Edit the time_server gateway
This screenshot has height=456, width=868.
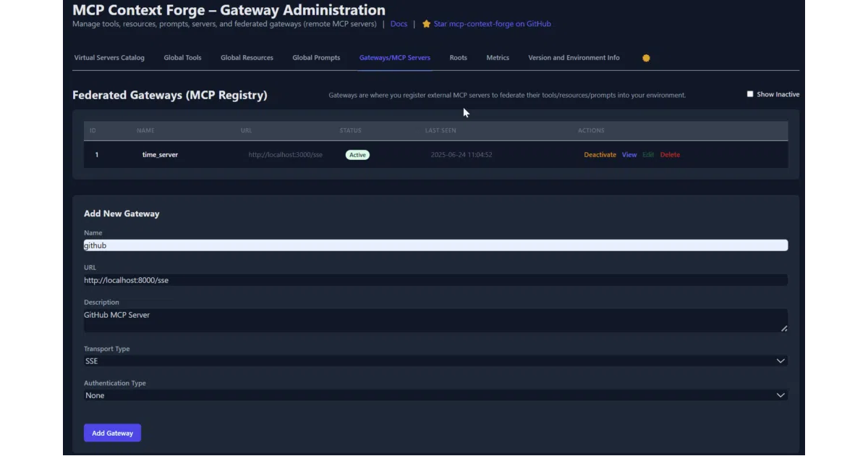pyautogui.click(x=648, y=155)
